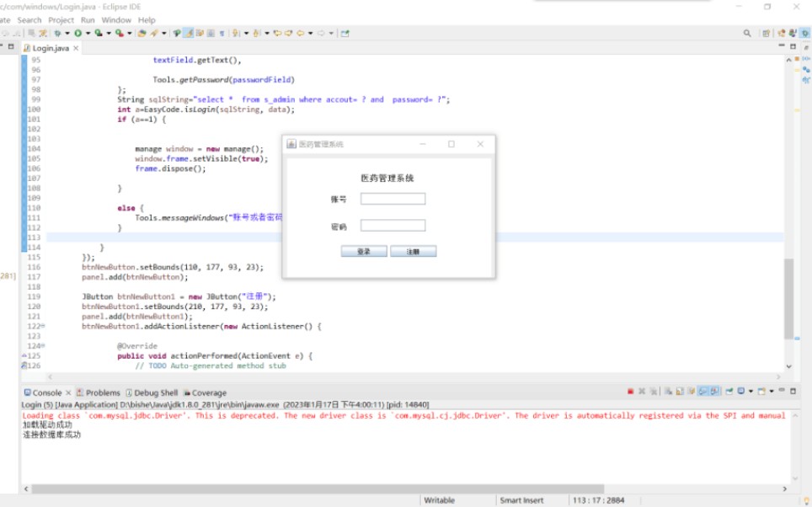Start debugging using the Debug toolbar icon

(57, 34)
